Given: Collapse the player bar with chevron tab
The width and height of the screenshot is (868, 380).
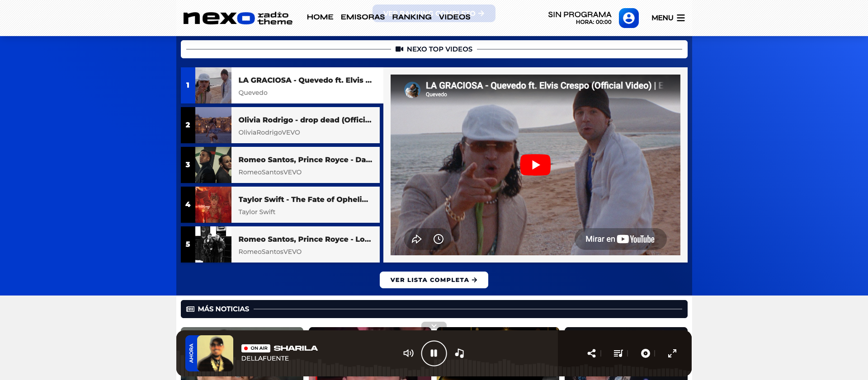Looking at the screenshot, I should click(x=434, y=326).
